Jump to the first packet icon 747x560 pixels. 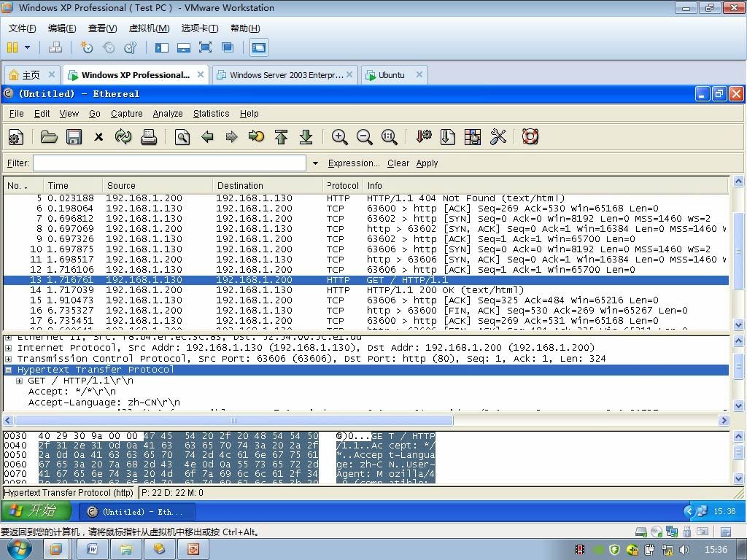[x=281, y=137]
